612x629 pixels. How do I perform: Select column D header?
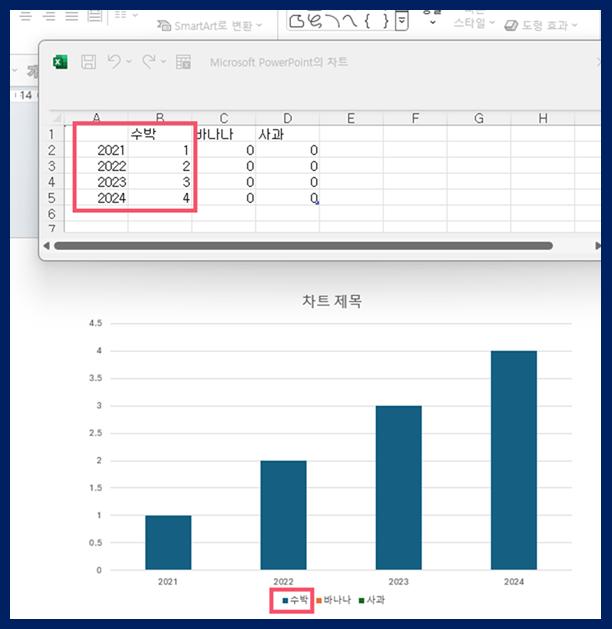point(288,118)
